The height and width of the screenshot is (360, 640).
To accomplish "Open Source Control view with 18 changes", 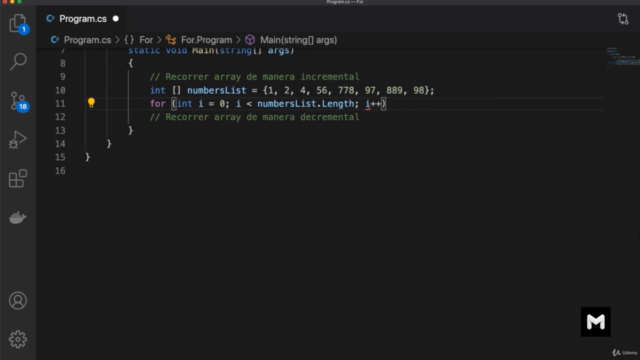I will 18,101.
